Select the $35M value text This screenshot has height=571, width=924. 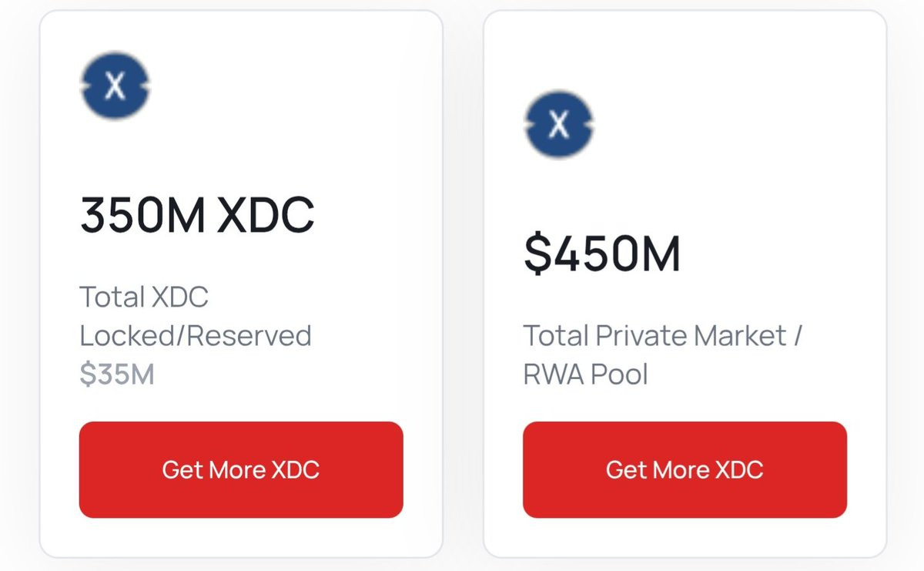[117, 375]
